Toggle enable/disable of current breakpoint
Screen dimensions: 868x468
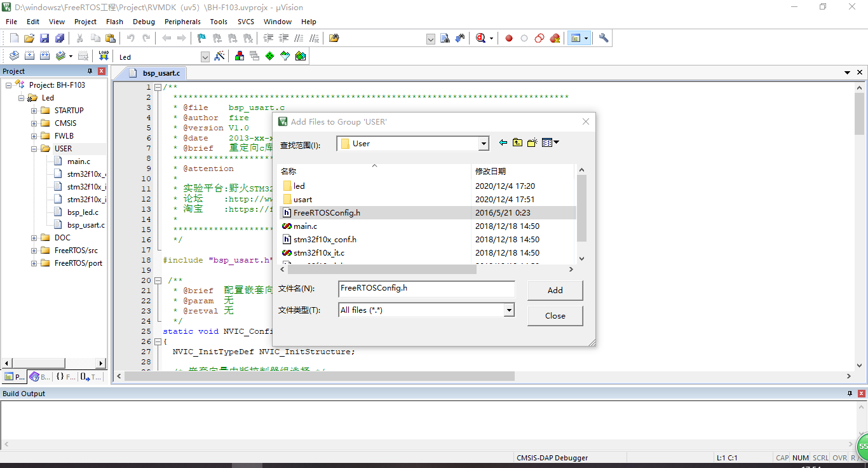point(524,38)
